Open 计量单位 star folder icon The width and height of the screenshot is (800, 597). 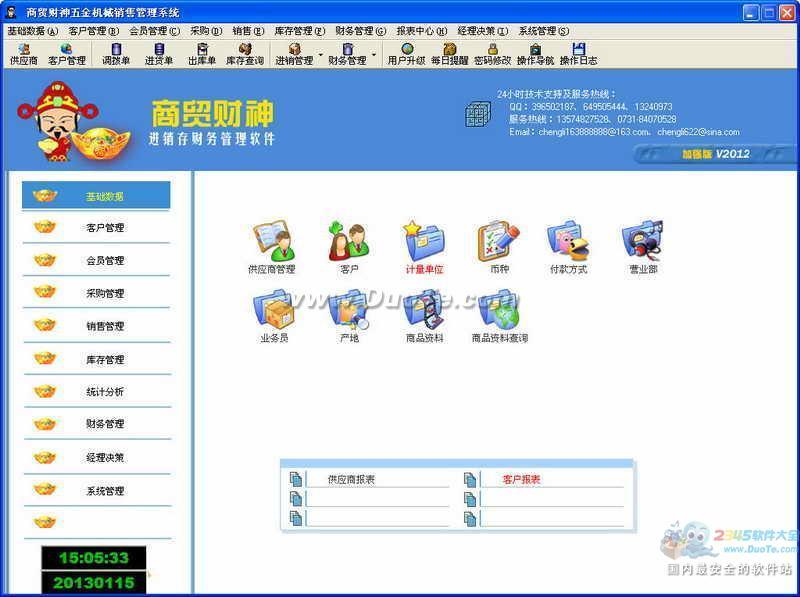(x=424, y=247)
